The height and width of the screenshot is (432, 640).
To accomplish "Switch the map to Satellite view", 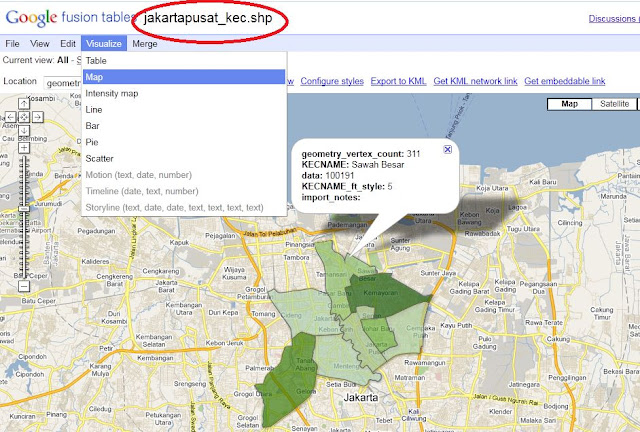I will (614, 104).
